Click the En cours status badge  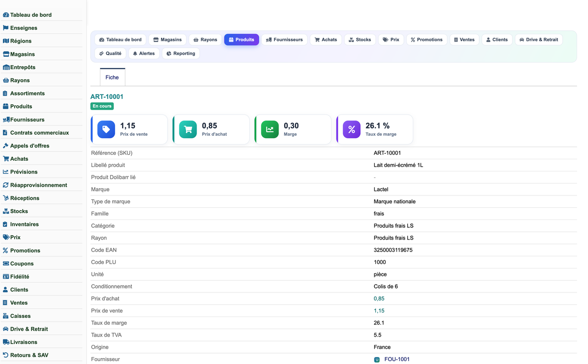[x=102, y=106]
